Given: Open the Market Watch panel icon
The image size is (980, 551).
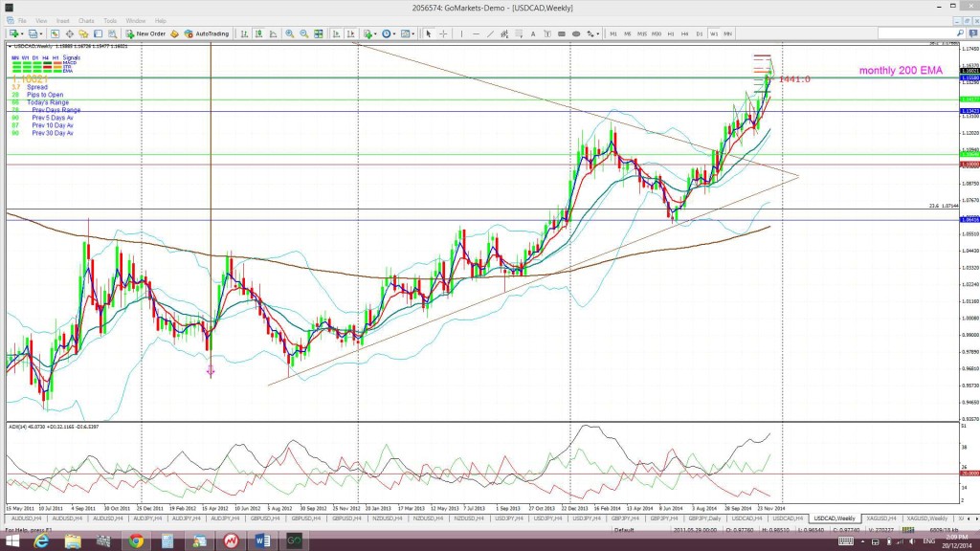Looking at the screenshot, I should click(55, 33).
